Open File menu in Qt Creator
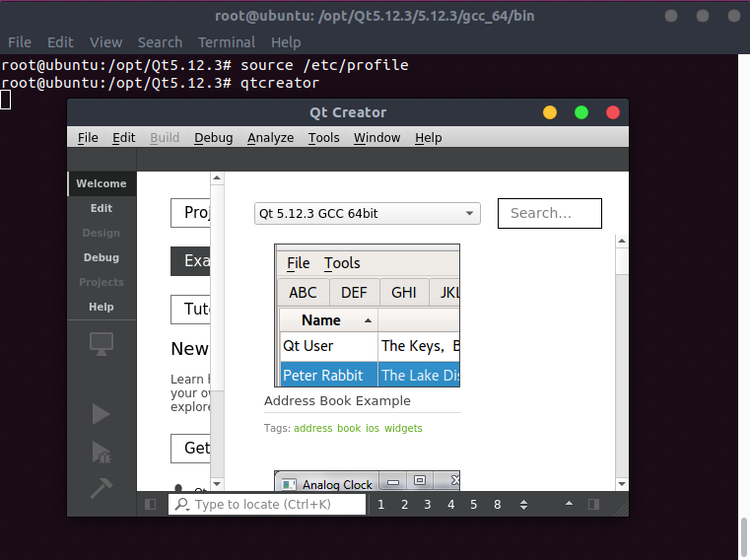The image size is (750, 560). (x=88, y=138)
